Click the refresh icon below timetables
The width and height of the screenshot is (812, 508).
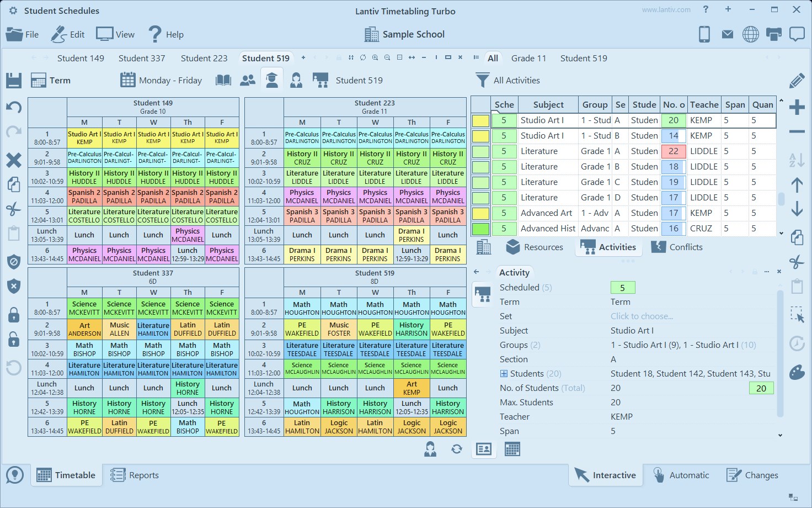[x=456, y=449]
